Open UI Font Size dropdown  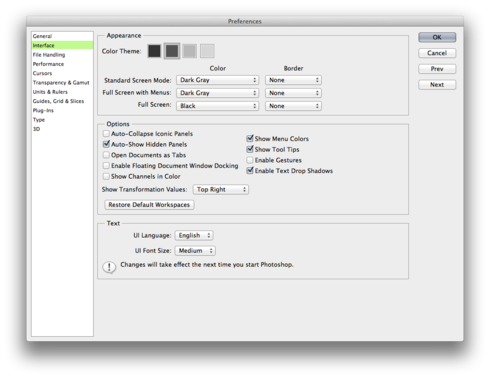(195, 250)
